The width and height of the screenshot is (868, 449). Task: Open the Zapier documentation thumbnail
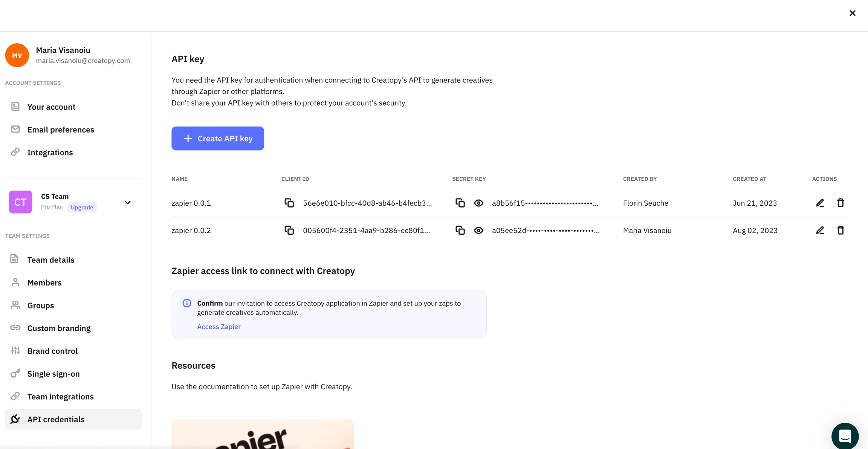[263, 435]
